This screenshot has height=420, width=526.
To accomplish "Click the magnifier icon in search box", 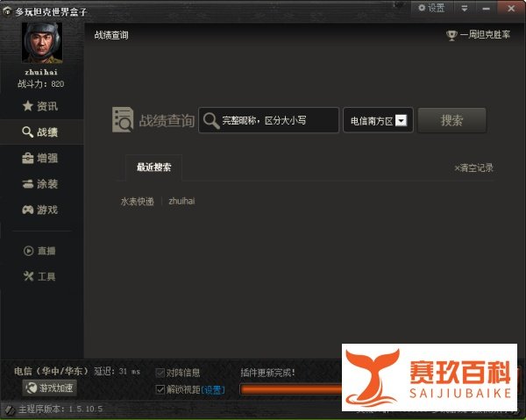I will click(211, 121).
